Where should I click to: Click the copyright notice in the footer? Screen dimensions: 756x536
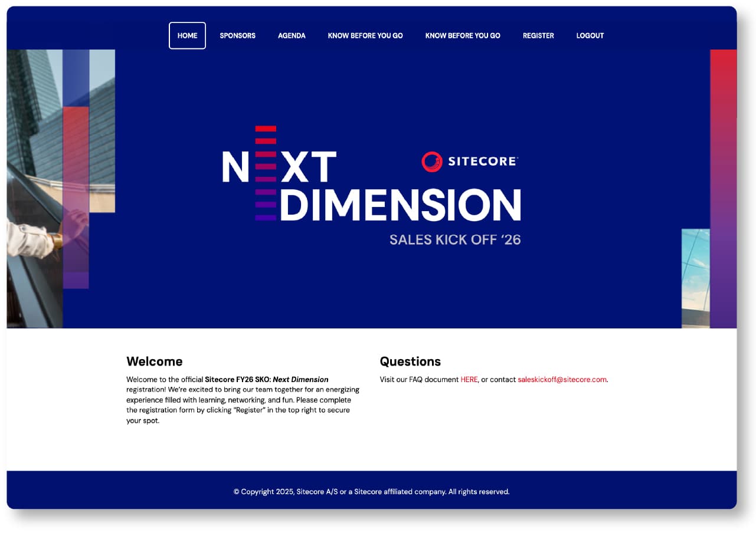coord(371,492)
